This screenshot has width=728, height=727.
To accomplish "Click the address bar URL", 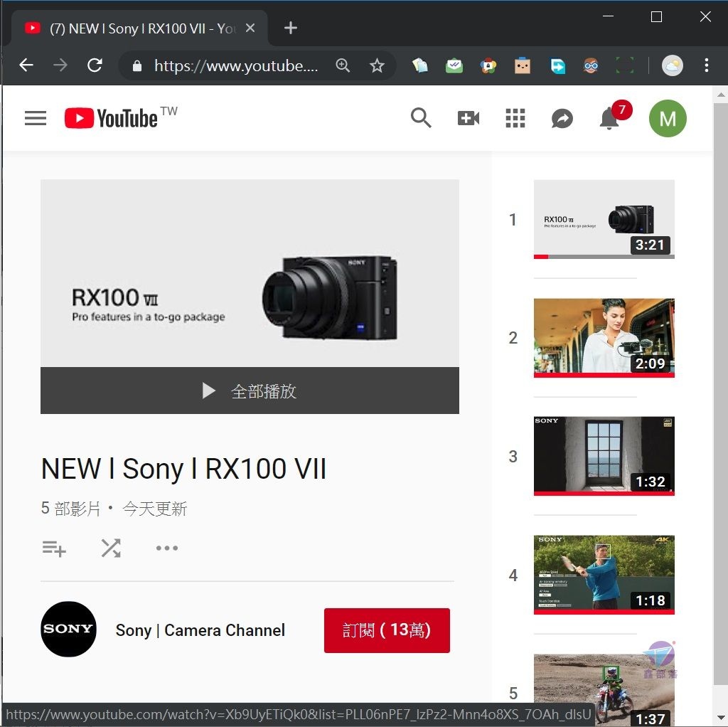I will pyautogui.click(x=236, y=65).
